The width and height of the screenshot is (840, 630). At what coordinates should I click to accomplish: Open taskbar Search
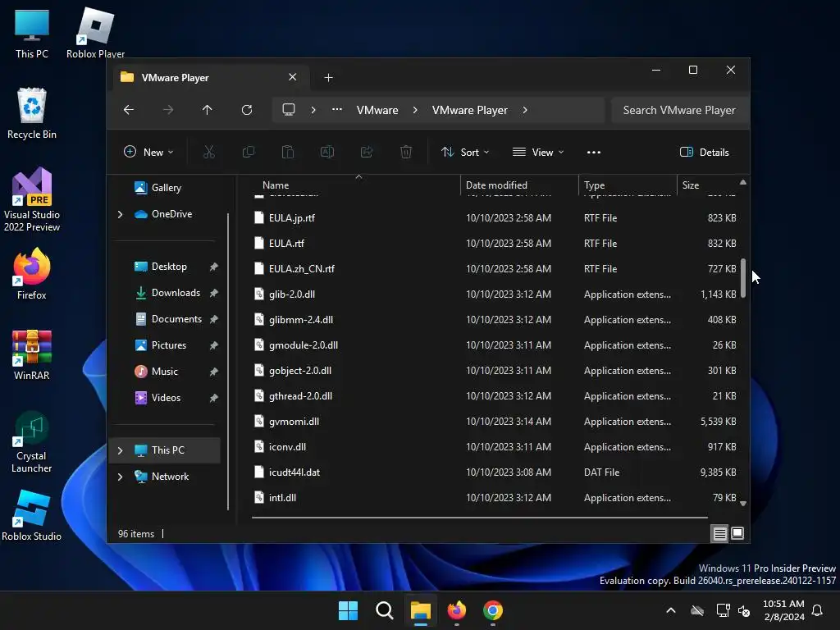tap(384, 610)
